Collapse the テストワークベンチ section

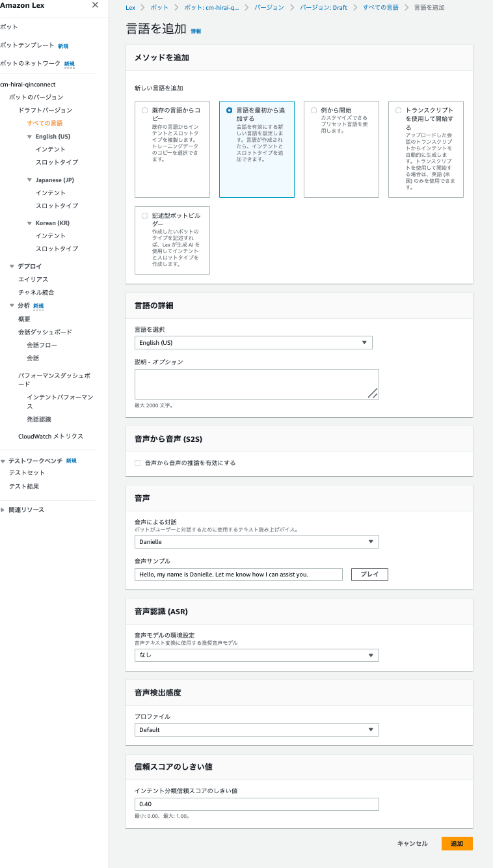pyautogui.click(x=3, y=461)
